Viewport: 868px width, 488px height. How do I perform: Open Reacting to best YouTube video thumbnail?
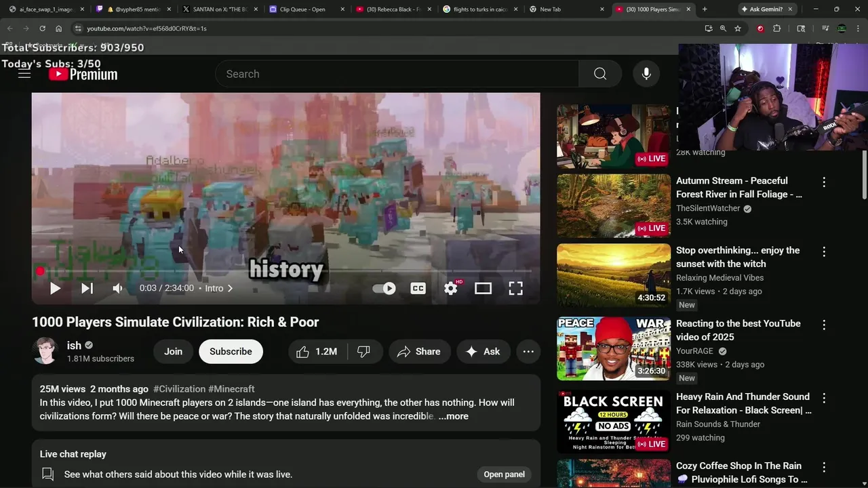614,348
